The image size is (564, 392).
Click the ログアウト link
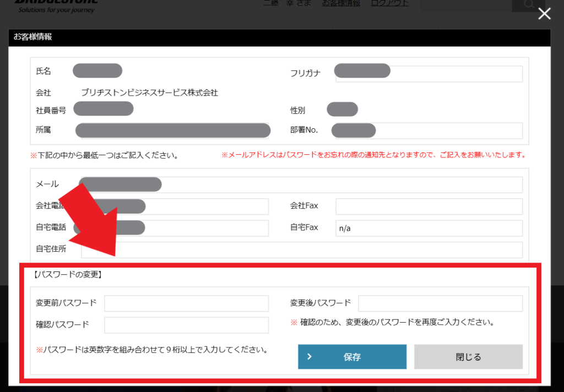[x=390, y=3]
